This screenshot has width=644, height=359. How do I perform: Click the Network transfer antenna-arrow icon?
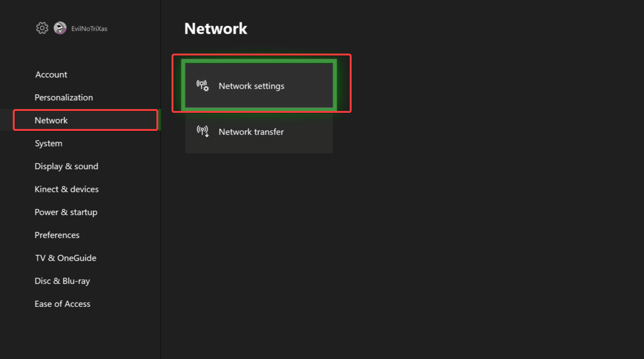pos(202,131)
